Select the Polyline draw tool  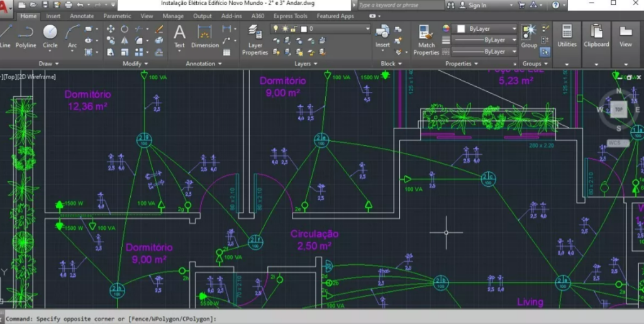click(26, 36)
